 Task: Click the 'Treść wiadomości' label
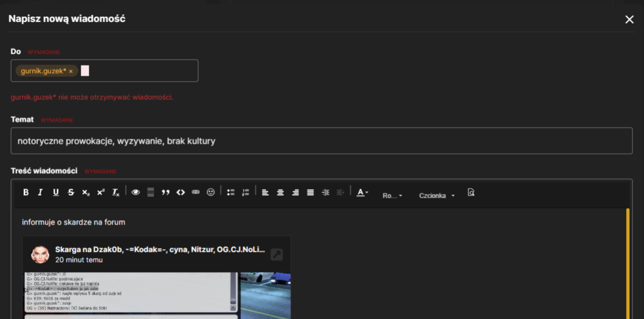pyautogui.click(x=44, y=171)
